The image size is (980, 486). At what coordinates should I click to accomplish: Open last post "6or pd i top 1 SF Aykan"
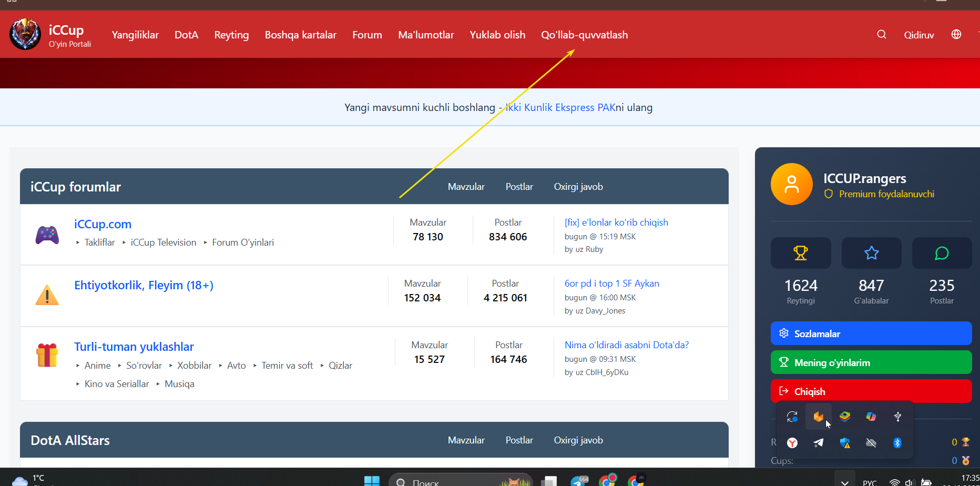[612, 283]
